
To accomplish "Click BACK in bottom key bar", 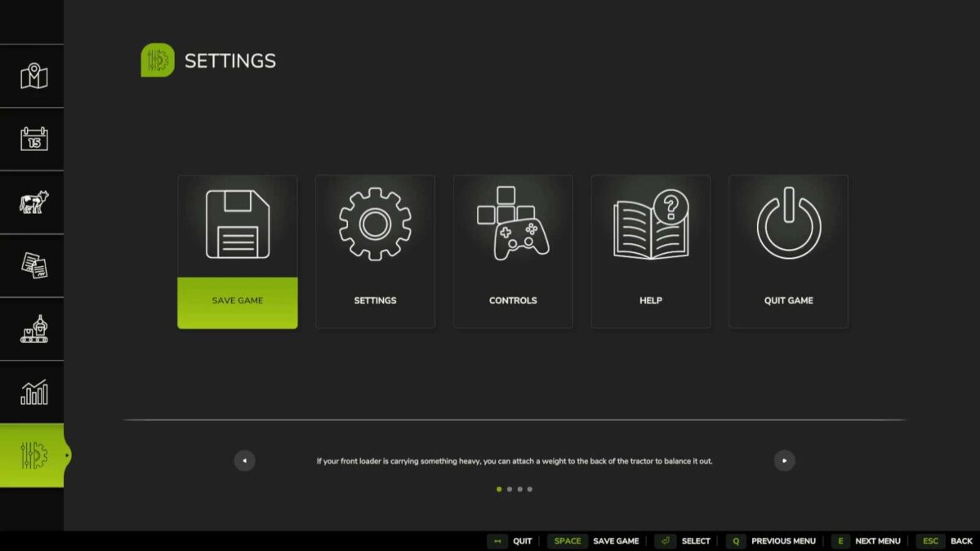I will click(x=962, y=541).
